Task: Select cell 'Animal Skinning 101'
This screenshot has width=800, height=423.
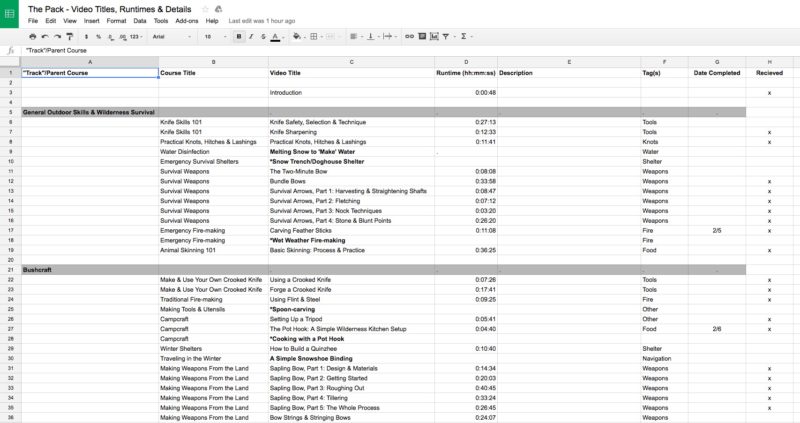Action: click(213, 250)
